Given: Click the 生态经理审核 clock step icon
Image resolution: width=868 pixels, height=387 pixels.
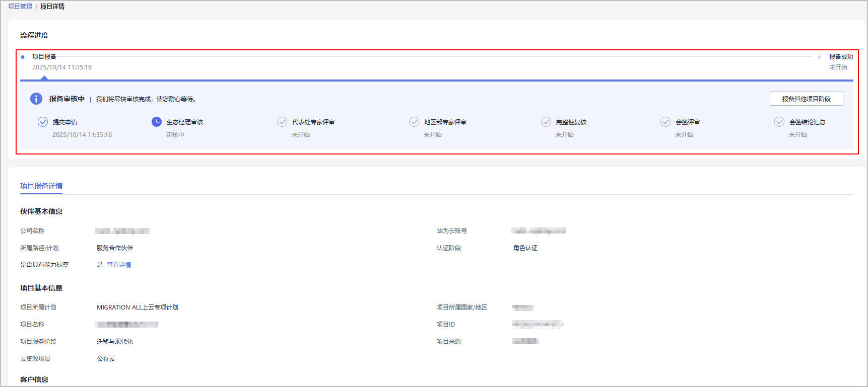Looking at the screenshot, I should (x=157, y=122).
